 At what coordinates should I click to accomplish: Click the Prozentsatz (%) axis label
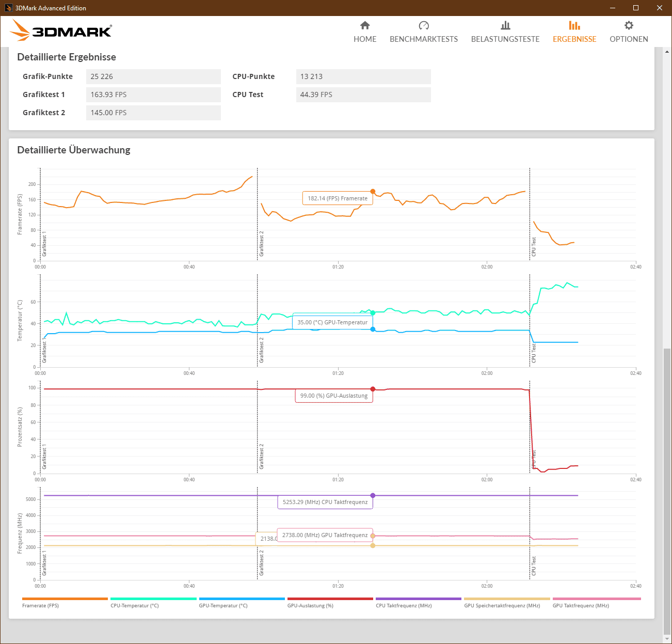pyautogui.click(x=20, y=427)
